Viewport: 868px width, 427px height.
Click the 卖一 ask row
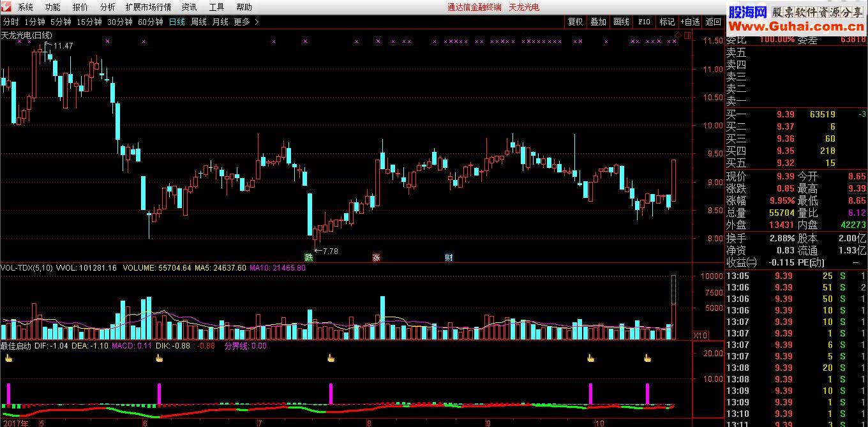pyautogui.click(x=796, y=101)
